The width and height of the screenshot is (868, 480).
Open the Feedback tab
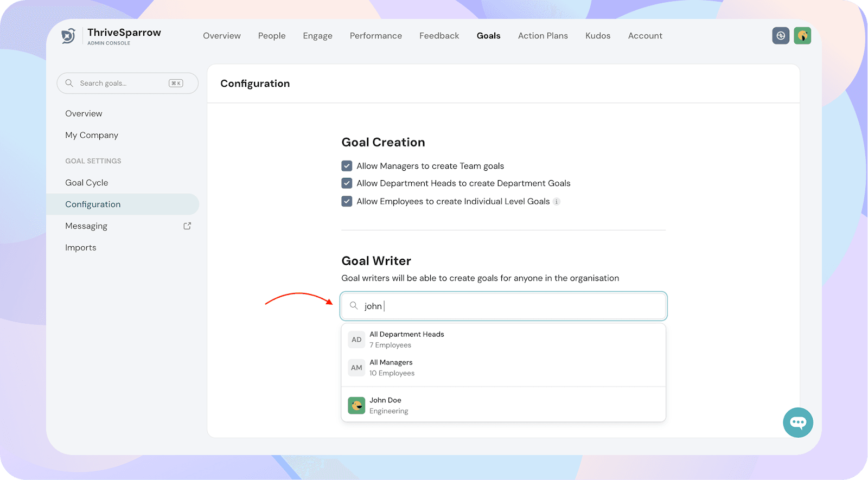tap(439, 36)
